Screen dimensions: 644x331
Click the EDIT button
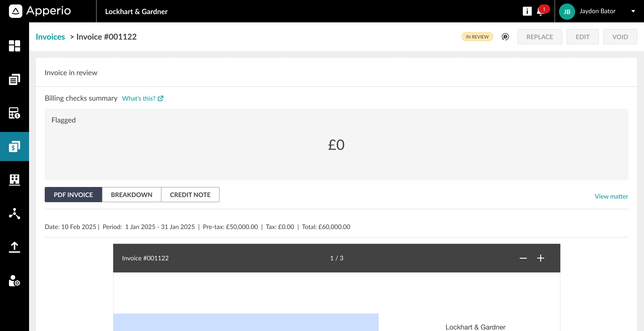click(x=583, y=37)
